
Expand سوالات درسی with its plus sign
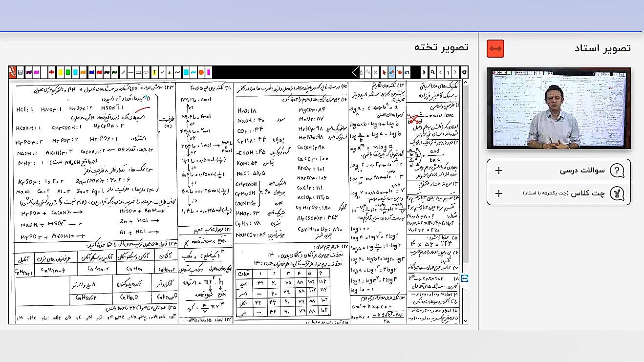click(498, 170)
